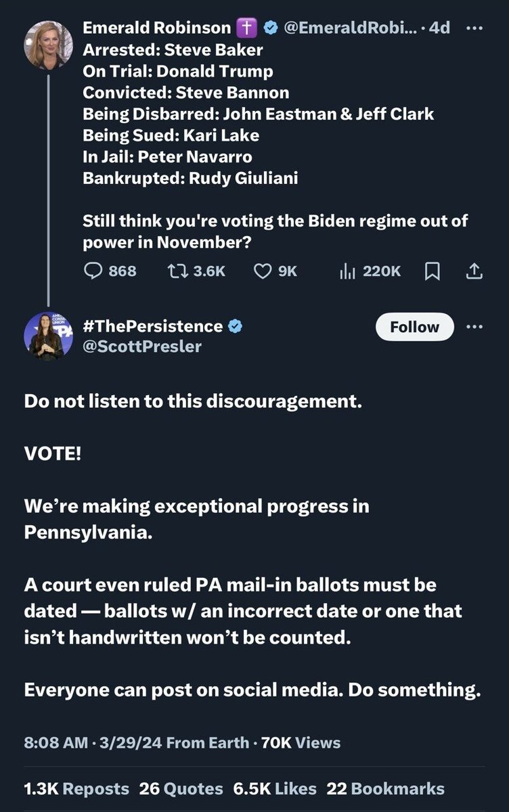This screenshot has width=509, height=812.
Task: Open more options for Emerald Robinson's post
Action: [x=476, y=28]
